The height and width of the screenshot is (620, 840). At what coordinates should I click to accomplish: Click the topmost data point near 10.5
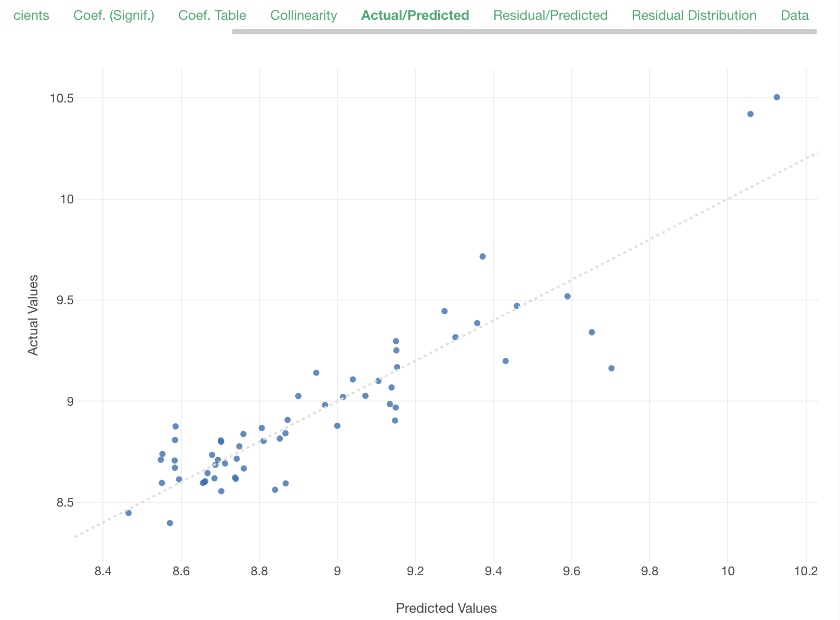(x=777, y=97)
